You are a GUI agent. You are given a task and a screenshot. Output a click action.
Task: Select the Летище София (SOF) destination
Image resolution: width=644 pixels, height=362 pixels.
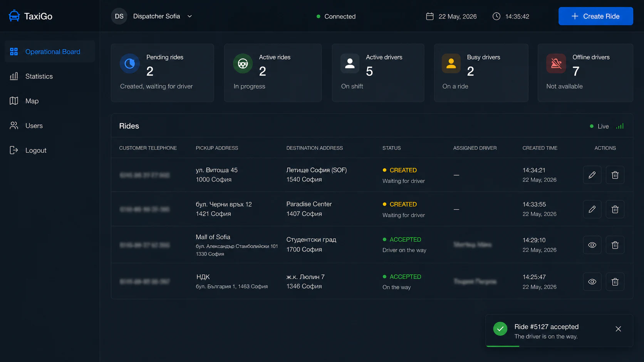317,175
